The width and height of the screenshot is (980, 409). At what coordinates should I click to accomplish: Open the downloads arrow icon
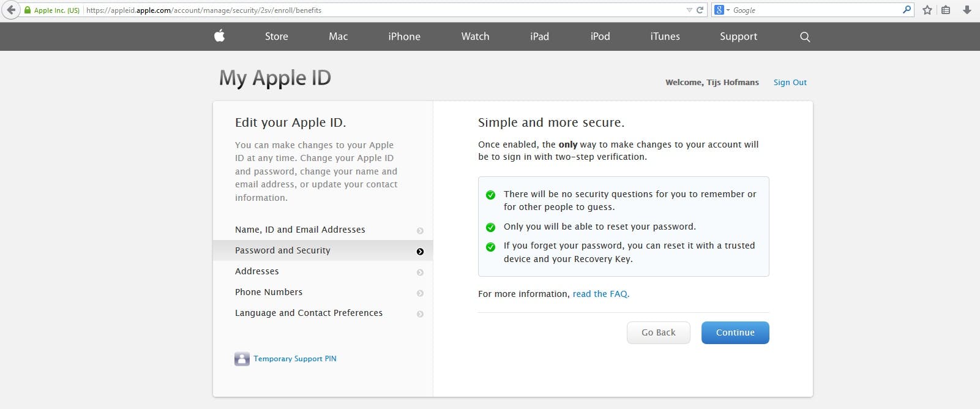point(967,10)
